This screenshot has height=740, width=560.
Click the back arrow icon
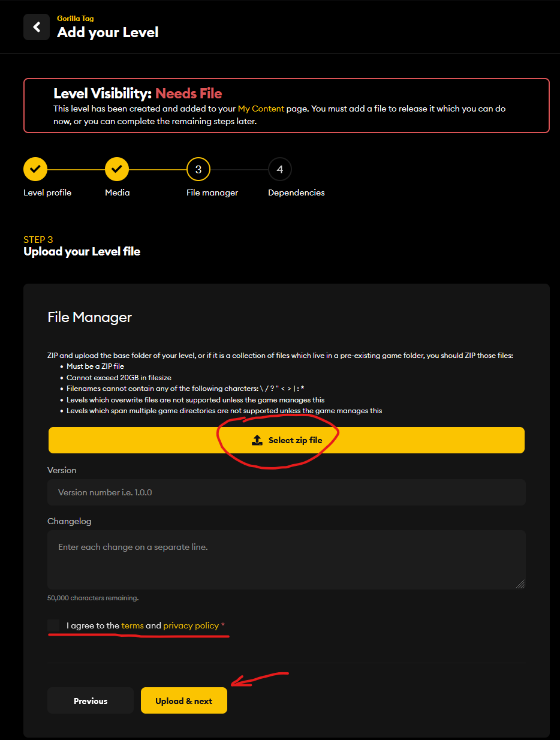[x=37, y=27]
